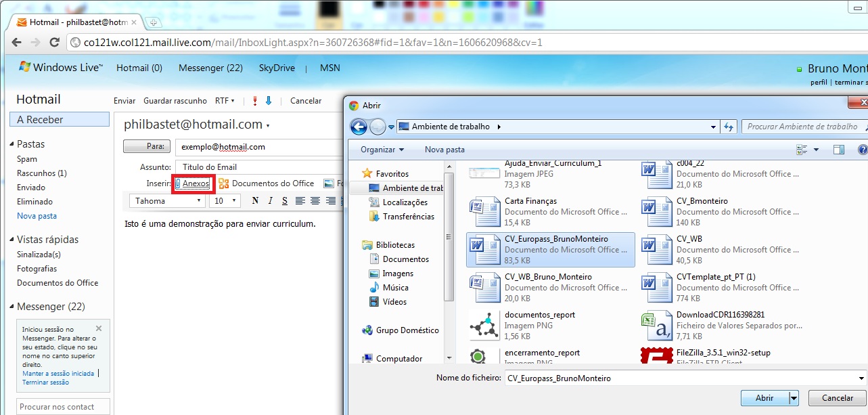The width and height of the screenshot is (868, 415).
Task: Click the Fotografias picture insert icon
Action: click(329, 183)
